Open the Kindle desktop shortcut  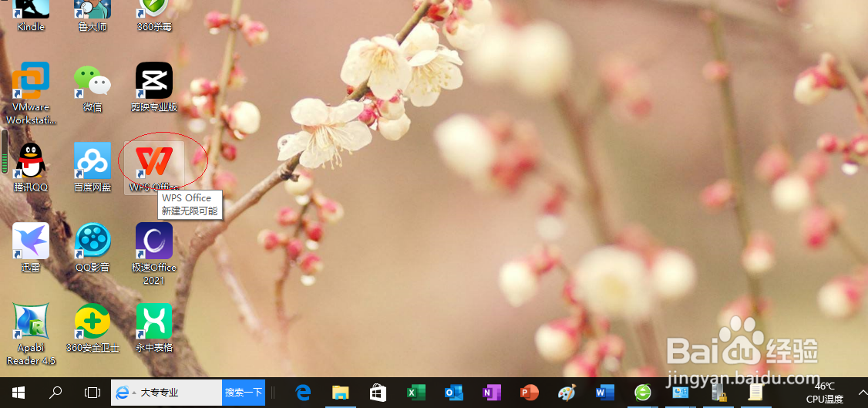(31, 16)
